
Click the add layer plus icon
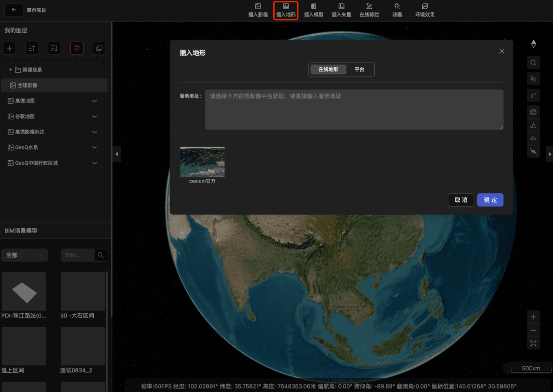click(x=10, y=48)
